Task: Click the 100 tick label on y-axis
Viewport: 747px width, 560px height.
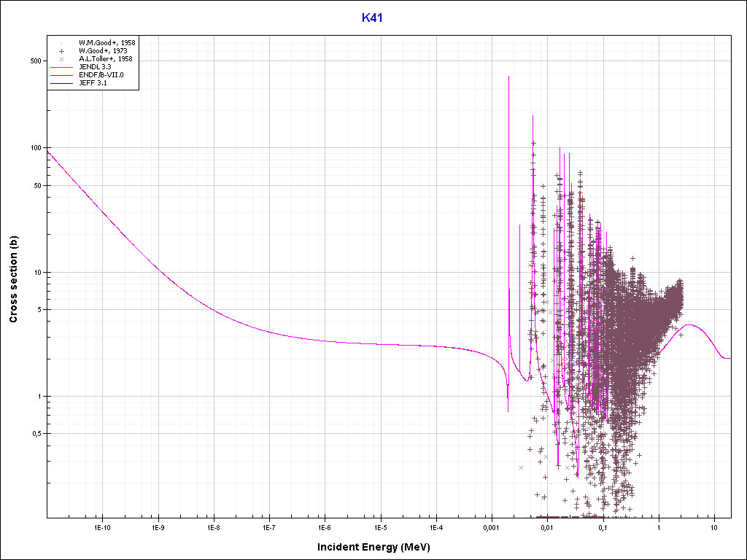Action: click(x=35, y=148)
